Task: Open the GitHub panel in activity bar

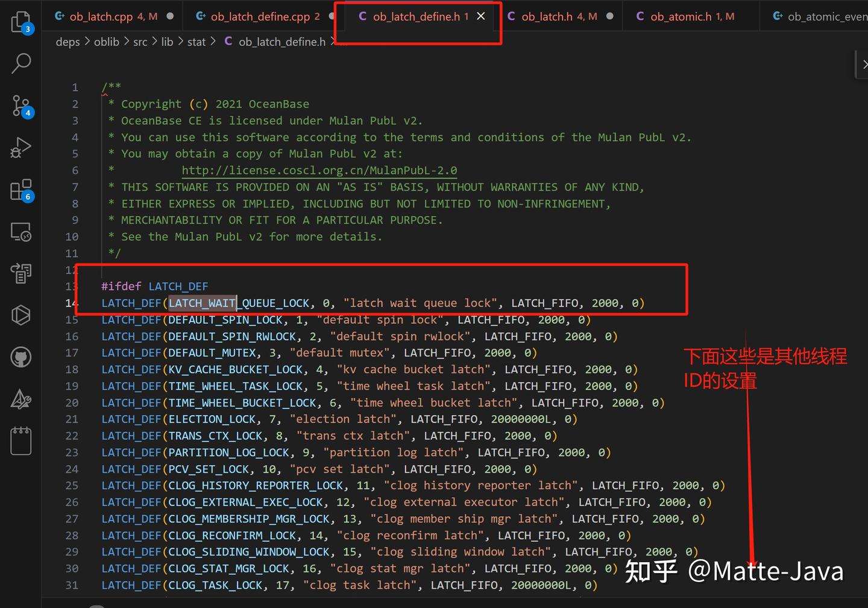Action: [21, 356]
